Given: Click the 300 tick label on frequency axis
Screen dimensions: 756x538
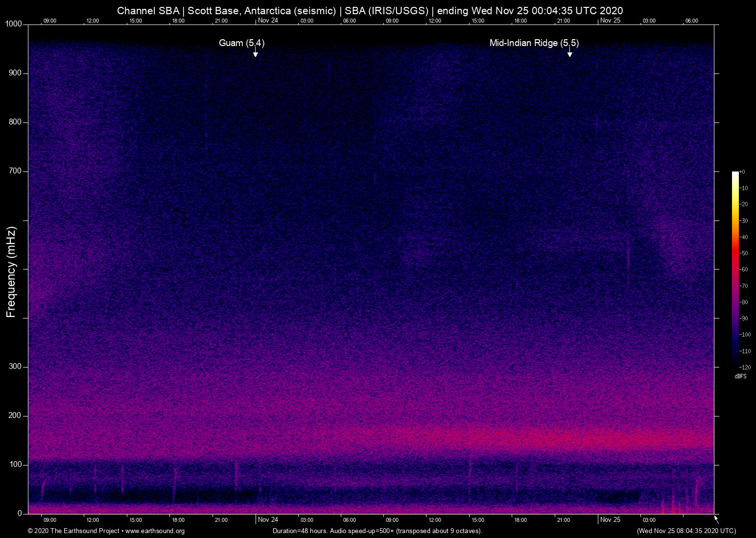Looking at the screenshot, I should pos(15,367).
